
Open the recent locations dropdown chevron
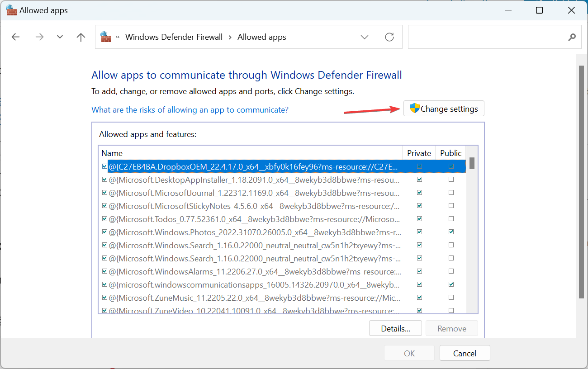(x=60, y=37)
